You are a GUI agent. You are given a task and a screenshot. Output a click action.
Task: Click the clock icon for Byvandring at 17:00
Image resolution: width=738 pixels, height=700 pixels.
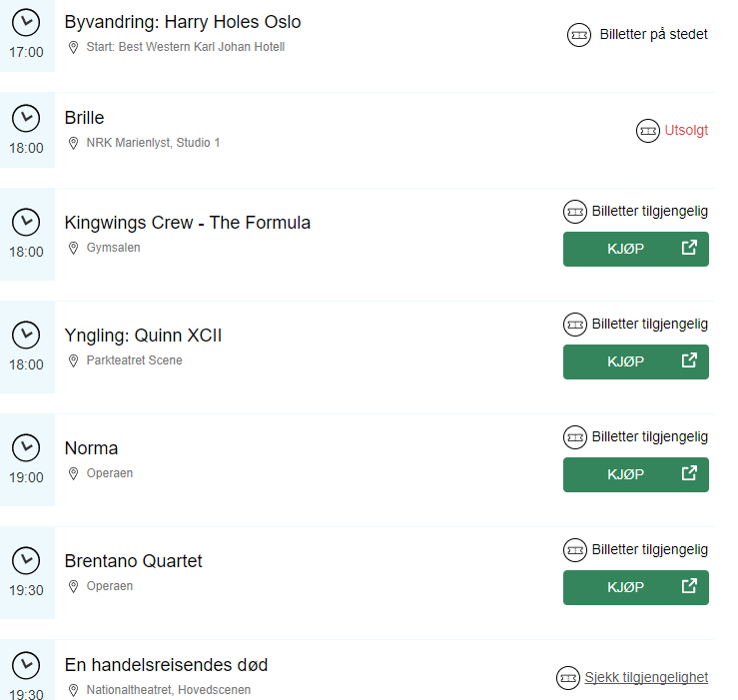[x=26, y=23]
